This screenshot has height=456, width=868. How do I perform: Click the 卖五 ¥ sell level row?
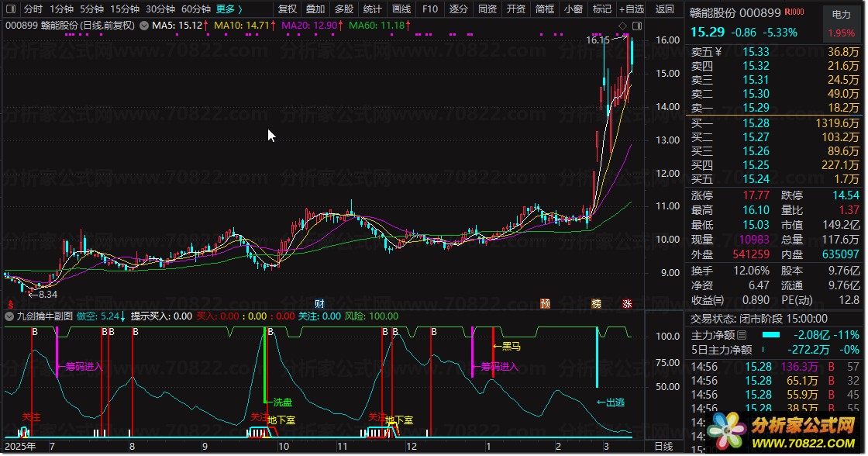[775, 52]
